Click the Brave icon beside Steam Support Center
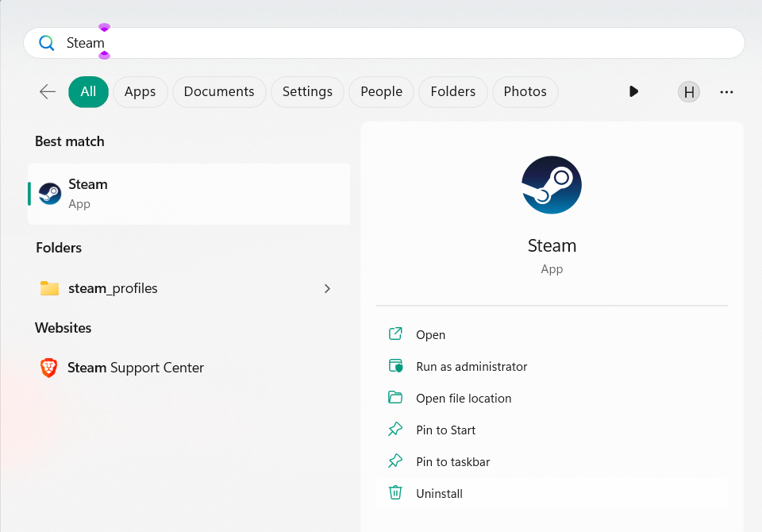762x532 pixels. click(x=49, y=368)
